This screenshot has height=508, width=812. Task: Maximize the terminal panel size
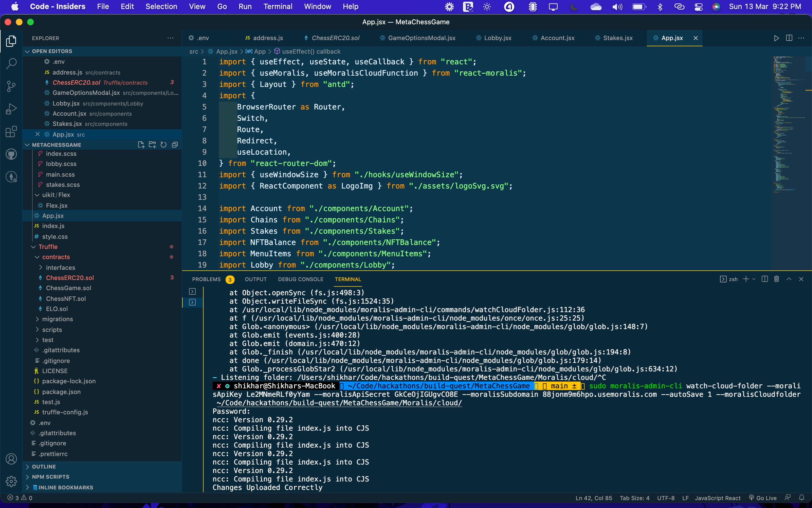(x=789, y=279)
